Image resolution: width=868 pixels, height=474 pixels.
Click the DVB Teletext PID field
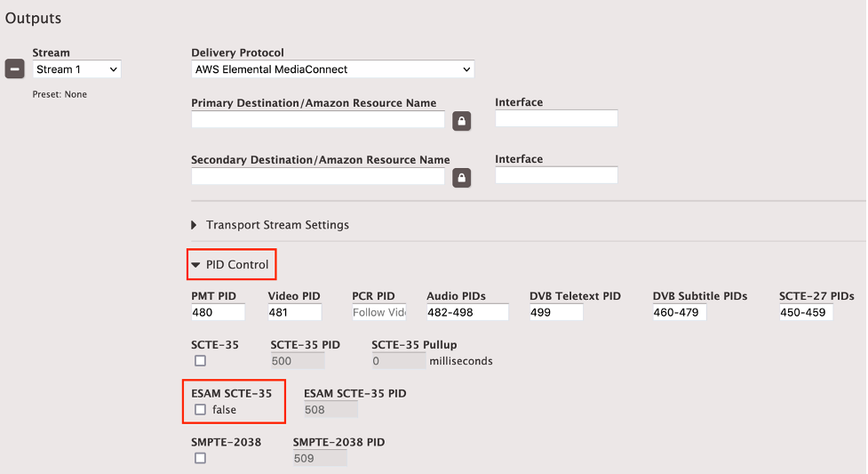(556, 312)
